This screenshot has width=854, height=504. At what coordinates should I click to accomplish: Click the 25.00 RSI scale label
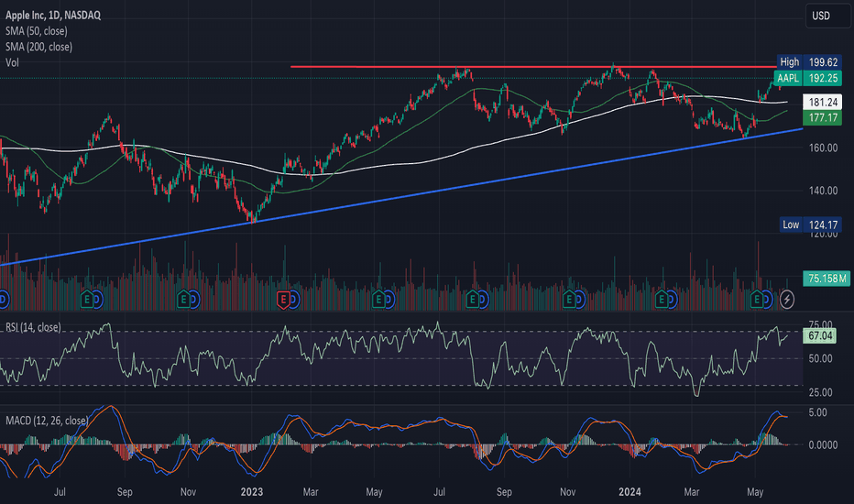(x=820, y=392)
